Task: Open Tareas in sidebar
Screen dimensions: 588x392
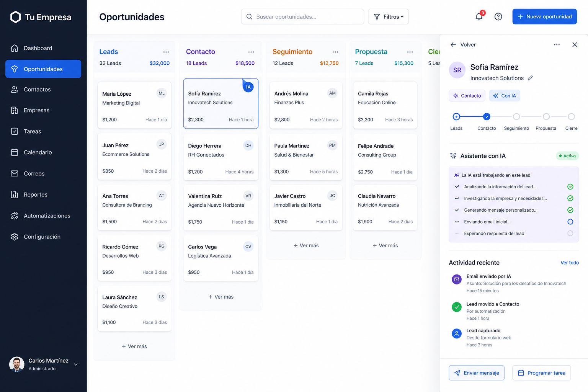Action: [43, 131]
